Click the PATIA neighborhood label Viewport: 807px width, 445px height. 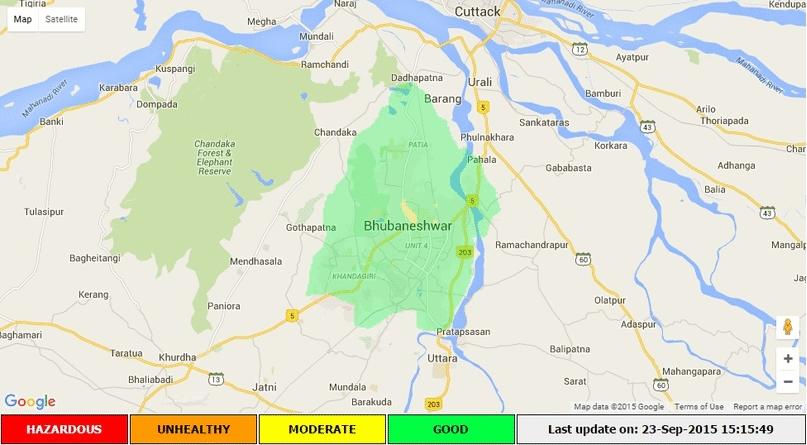[x=418, y=145]
